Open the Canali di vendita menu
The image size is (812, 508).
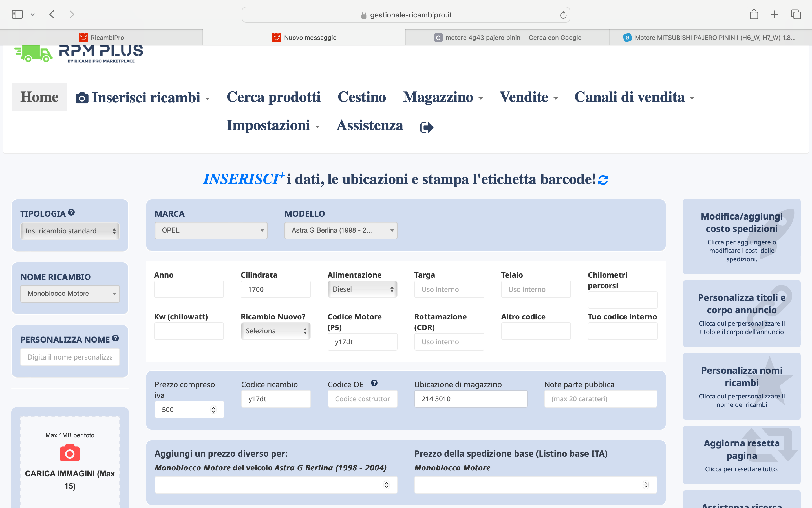click(x=634, y=97)
